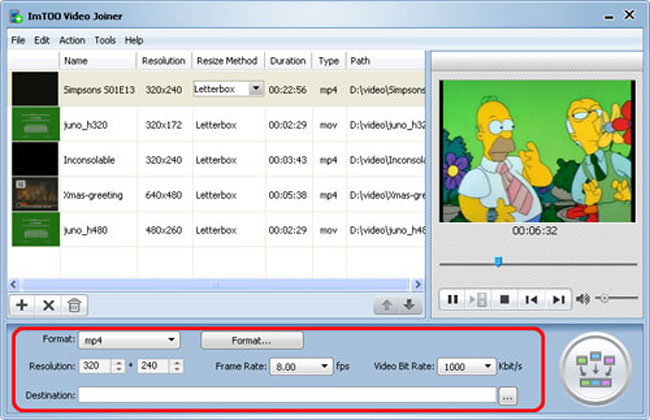The height and width of the screenshot is (420, 650).
Task: Select juno_h480 thumbnail
Action: (x=35, y=229)
